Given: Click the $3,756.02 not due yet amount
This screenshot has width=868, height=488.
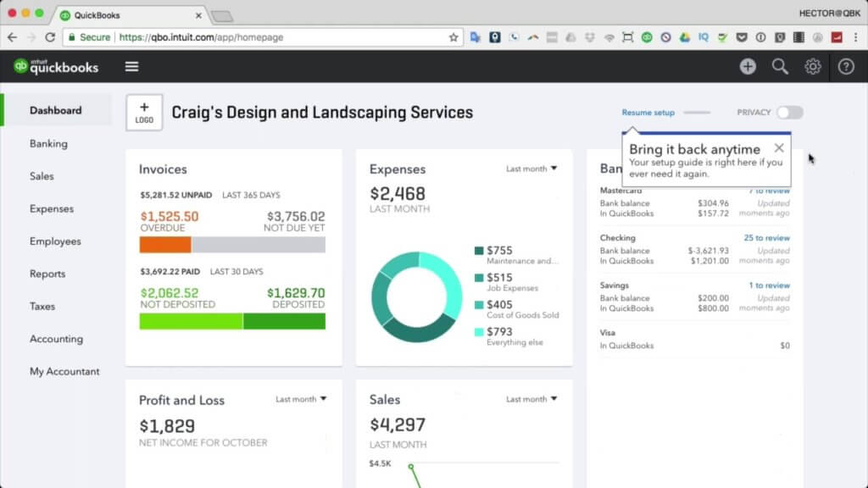Looking at the screenshot, I should click(x=296, y=216).
